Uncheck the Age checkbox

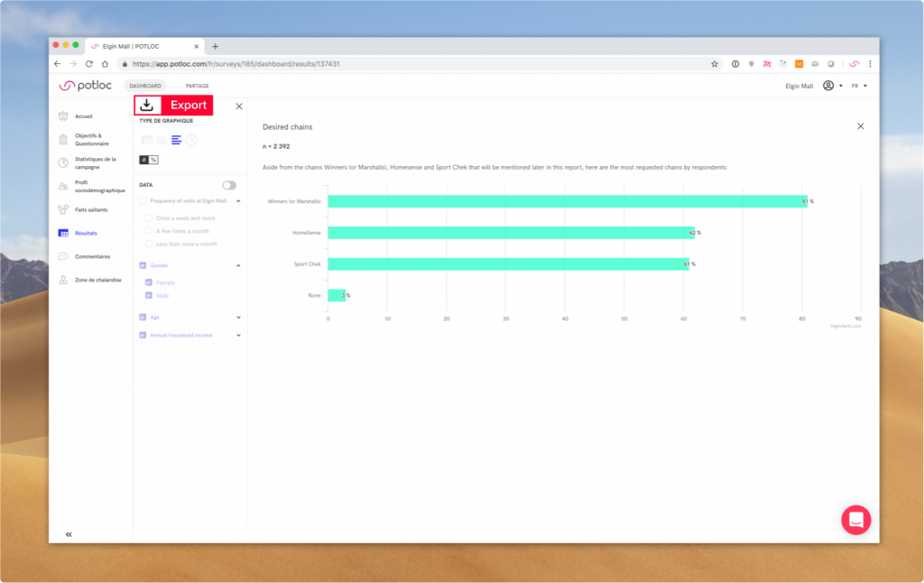click(143, 317)
